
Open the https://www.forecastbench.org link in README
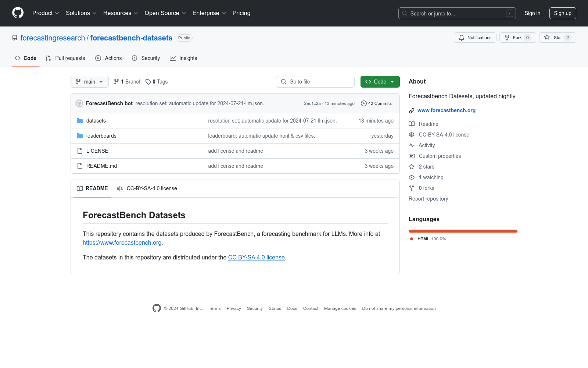coord(122,243)
